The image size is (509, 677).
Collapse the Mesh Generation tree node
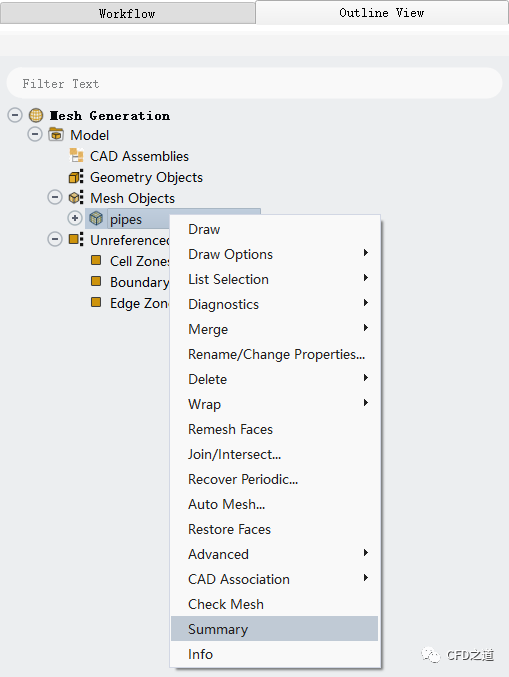(x=15, y=115)
